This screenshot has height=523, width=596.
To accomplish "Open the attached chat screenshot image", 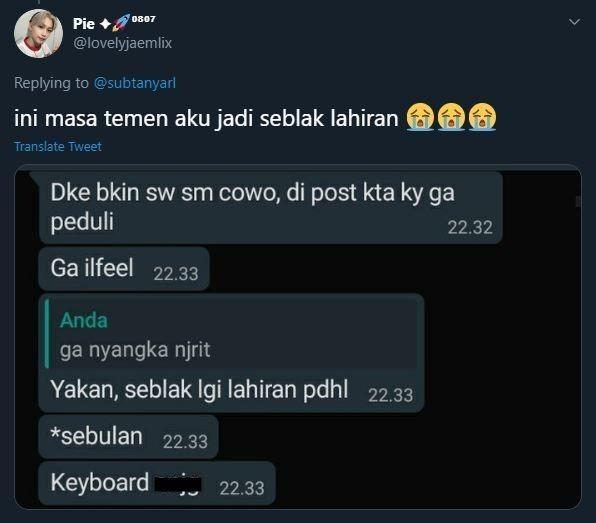I will point(298,337).
